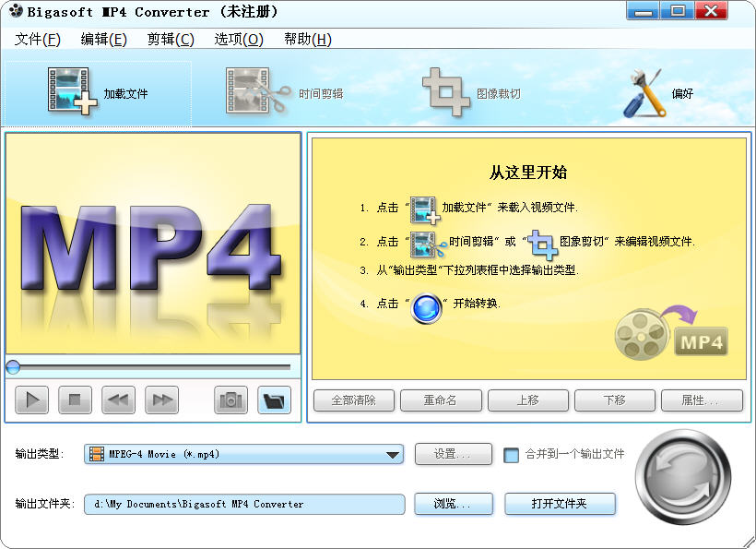Take a snapshot with the camera icon
756x549 pixels.
230,399
